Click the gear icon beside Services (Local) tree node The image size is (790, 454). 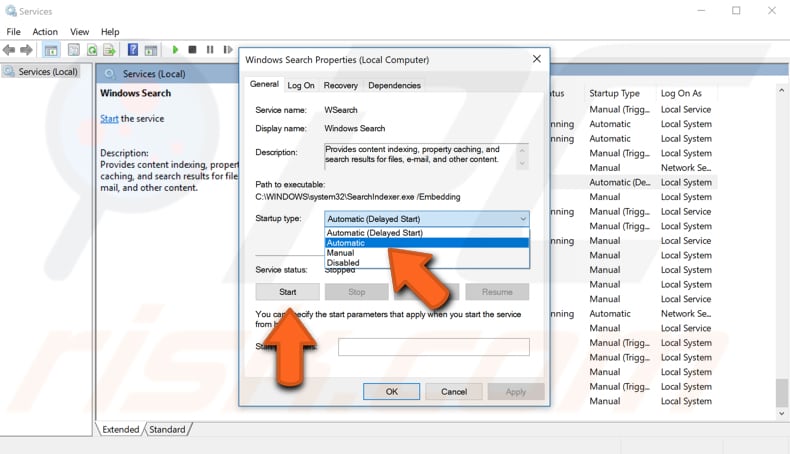(9, 72)
